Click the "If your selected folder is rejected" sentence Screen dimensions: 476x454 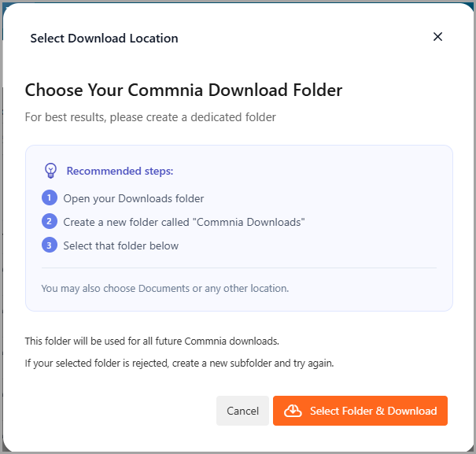point(179,363)
